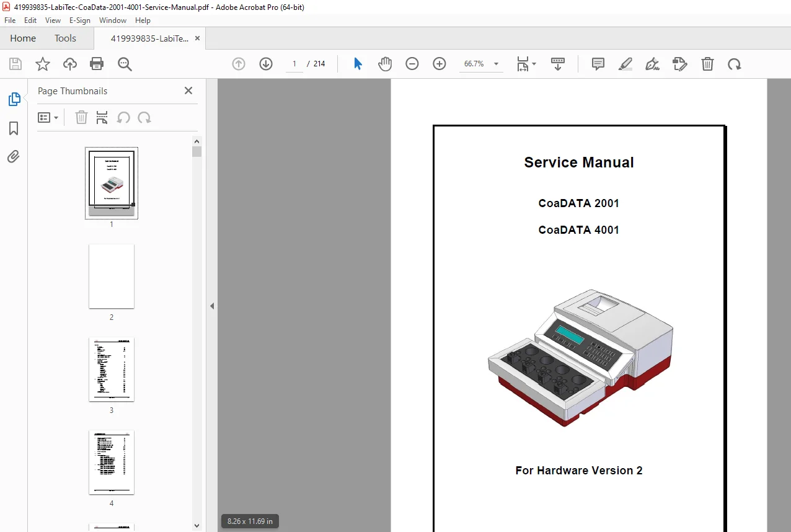Select the Highlight text pen tool
Image resolution: width=791 pixels, height=532 pixels.
(x=625, y=64)
